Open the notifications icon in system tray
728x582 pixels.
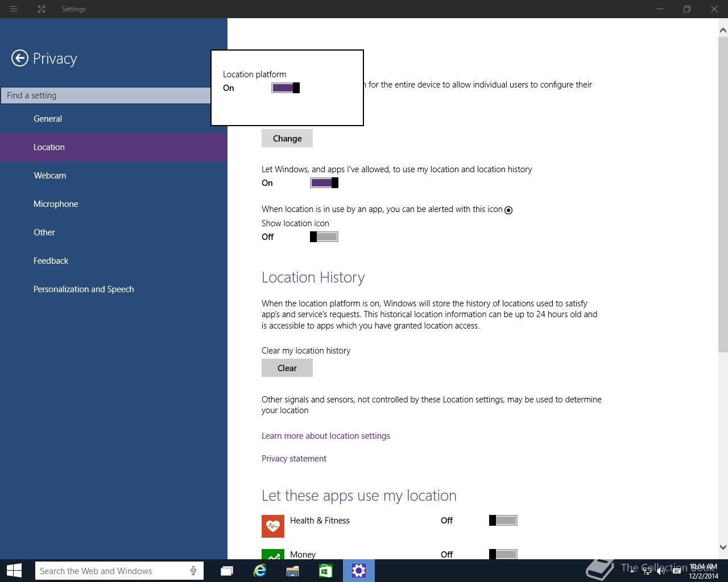(x=677, y=571)
